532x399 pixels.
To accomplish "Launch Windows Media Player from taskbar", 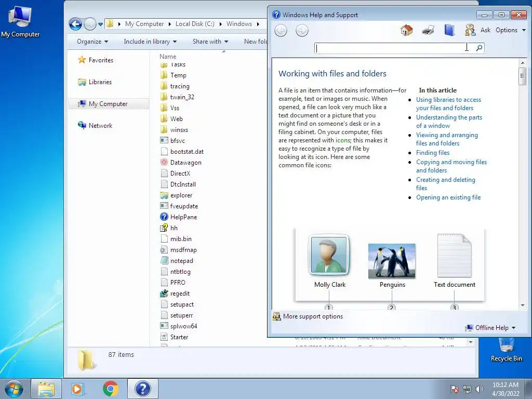I will tap(77, 389).
